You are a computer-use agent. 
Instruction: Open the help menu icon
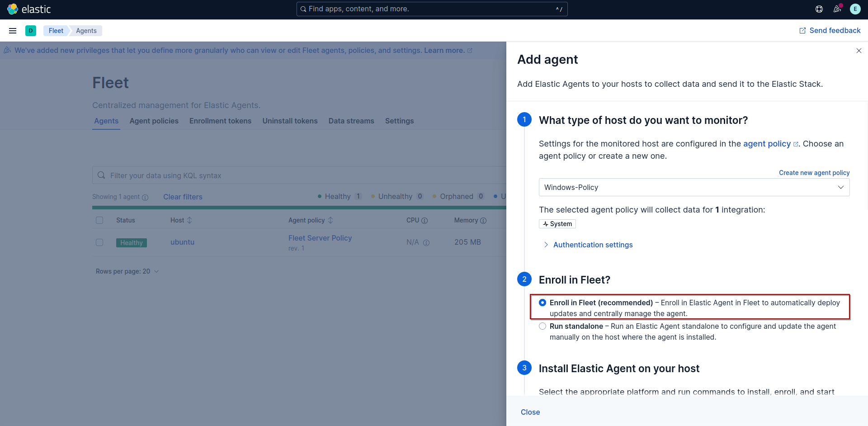tap(819, 9)
